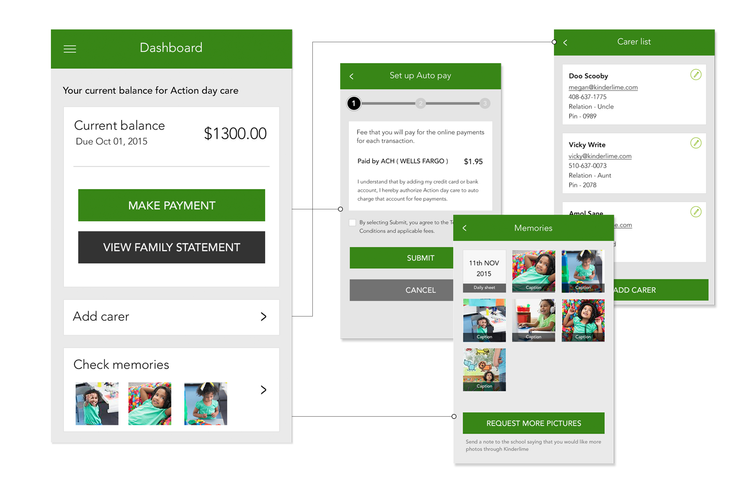Click the Vicky Write name

coord(587,145)
